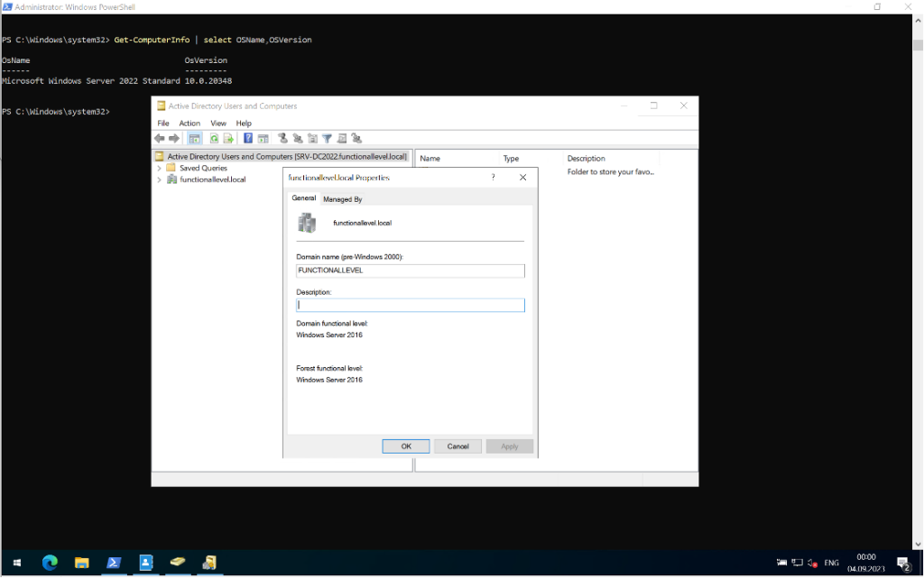The width and height of the screenshot is (924, 578).
Task: Open the View menu
Action: (x=217, y=123)
